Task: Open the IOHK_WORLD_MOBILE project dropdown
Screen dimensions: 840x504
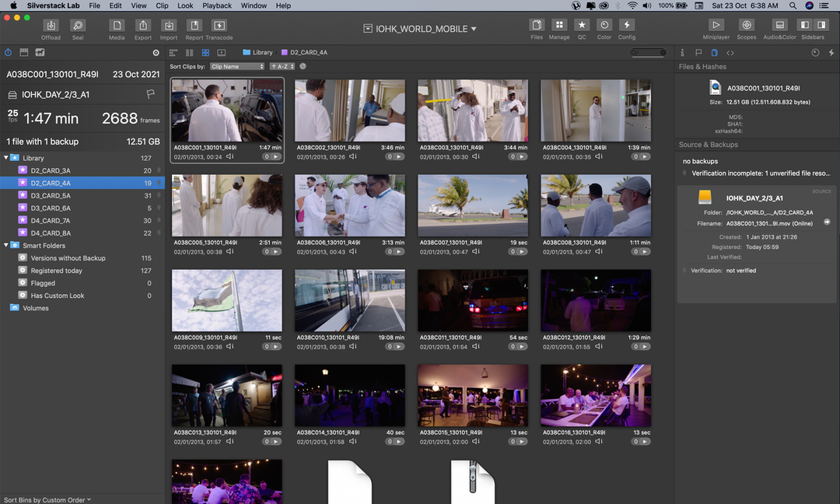Action: 420,29
